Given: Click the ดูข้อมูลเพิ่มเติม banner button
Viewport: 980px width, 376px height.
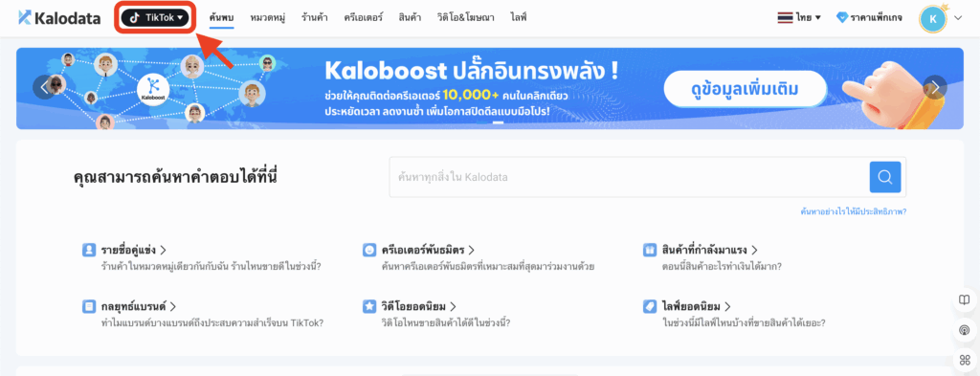Looking at the screenshot, I should coord(744,89).
